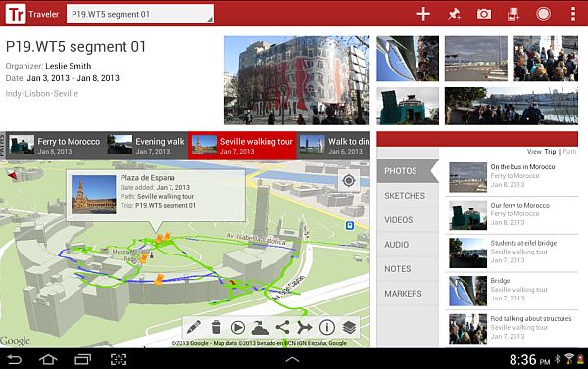Tap the Android back button
This screenshot has width=588, height=369.
(x=15, y=359)
